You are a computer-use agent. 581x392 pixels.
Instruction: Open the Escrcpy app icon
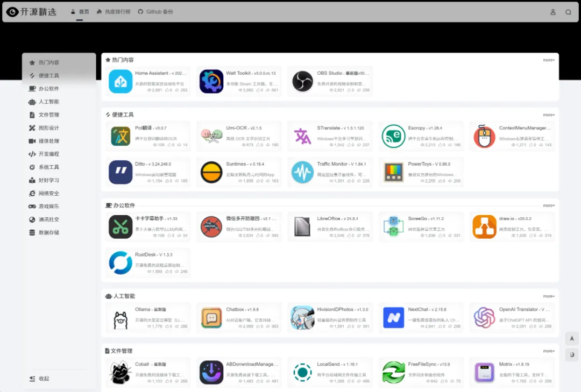(393, 137)
